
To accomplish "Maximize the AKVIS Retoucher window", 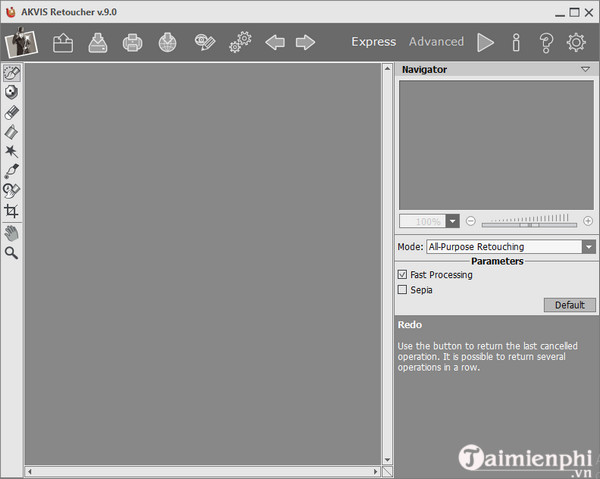I will click(574, 12).
